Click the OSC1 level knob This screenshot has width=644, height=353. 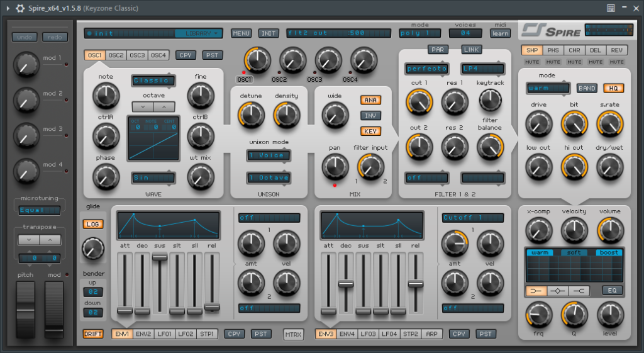pyautogui.click(x=257, y=60)
